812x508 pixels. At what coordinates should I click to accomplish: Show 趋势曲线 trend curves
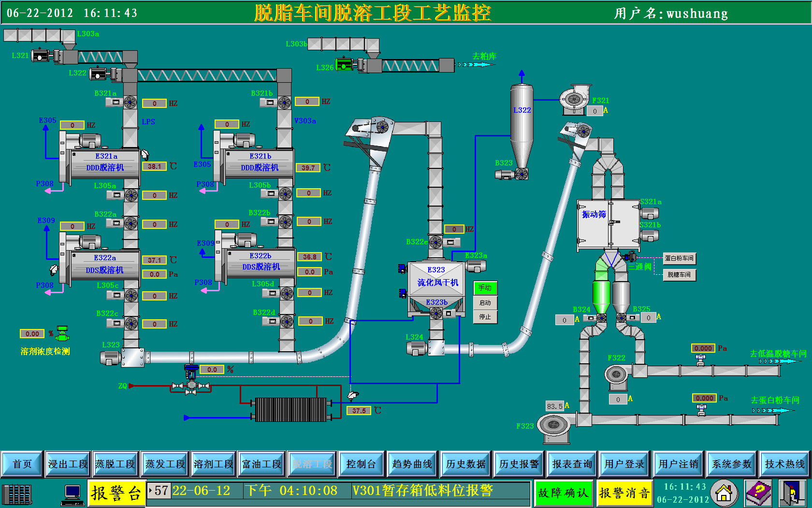pyautogui.click(x=412, y=464)
